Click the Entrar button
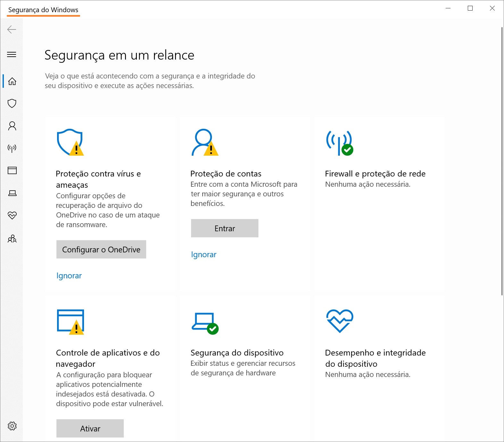 225,228
